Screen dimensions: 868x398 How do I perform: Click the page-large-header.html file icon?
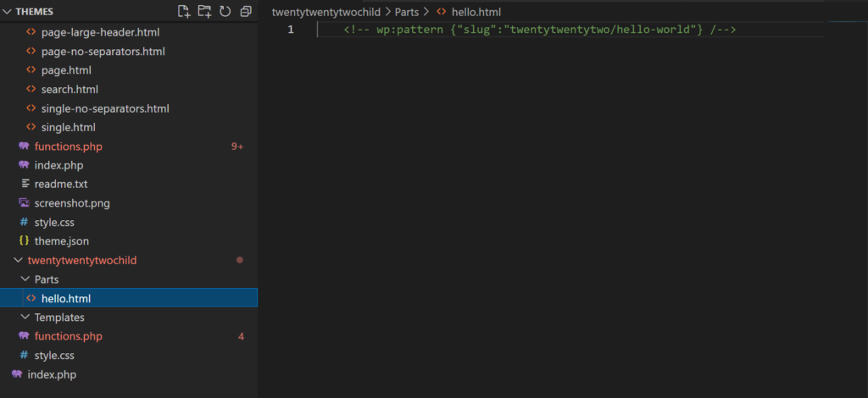(31, 33)
